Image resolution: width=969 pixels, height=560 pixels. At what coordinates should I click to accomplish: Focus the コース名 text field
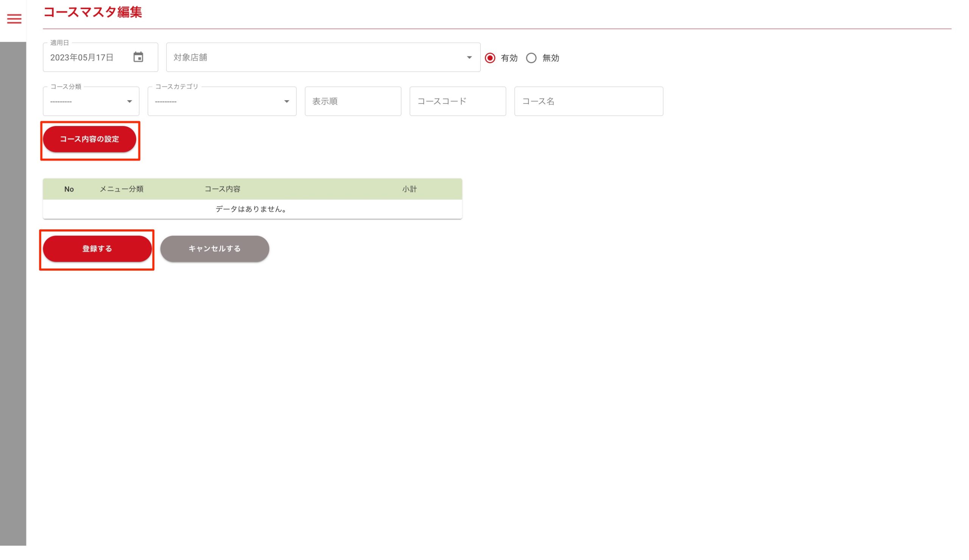[588, 101]
